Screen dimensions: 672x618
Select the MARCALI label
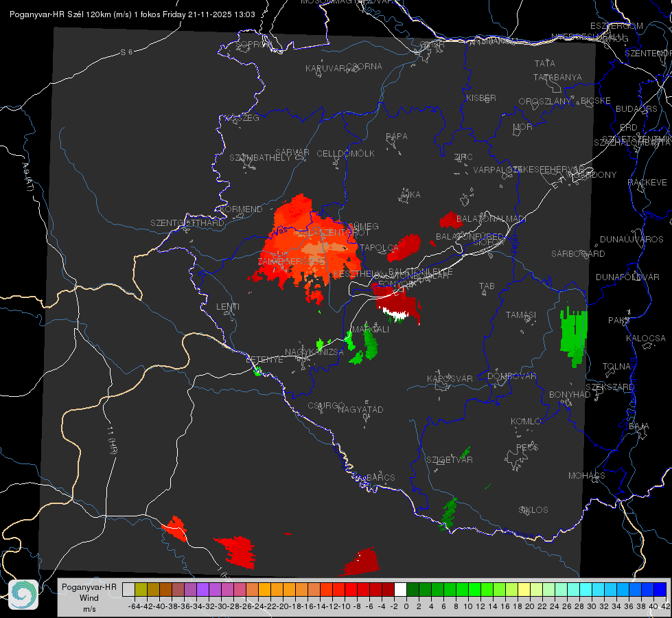pyautogui.click(x=370, y=330)
